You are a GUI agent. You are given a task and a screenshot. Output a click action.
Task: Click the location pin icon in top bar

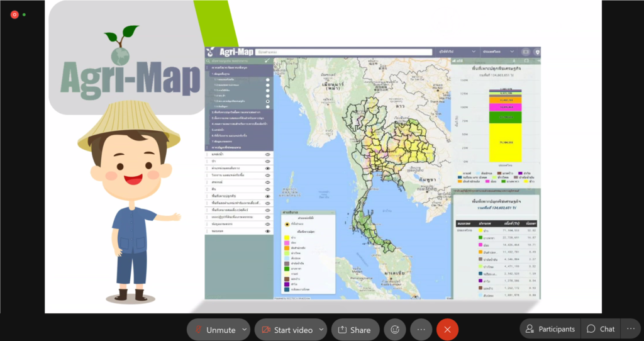click(537, 52)
